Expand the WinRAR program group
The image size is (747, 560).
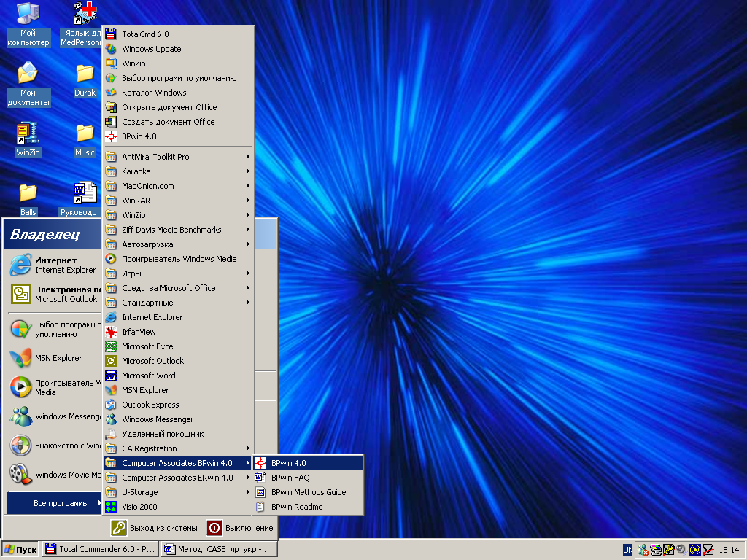coord(178,201)
